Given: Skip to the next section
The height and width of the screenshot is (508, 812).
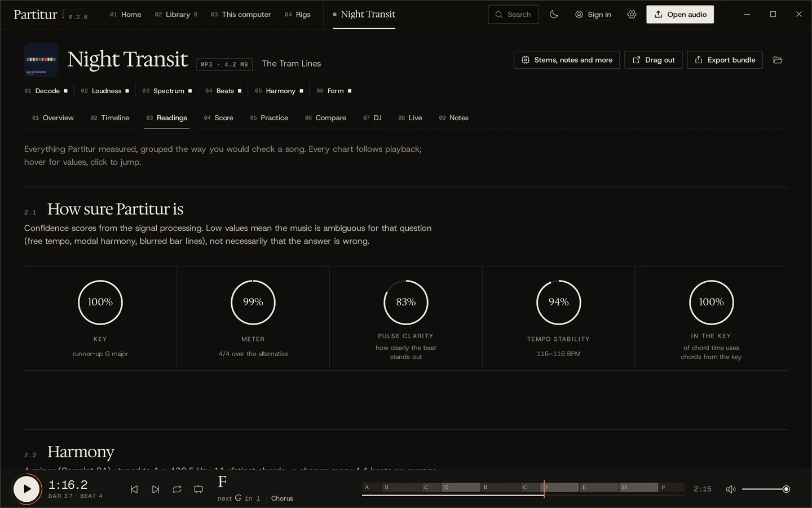Looking at the screenshot, I should coord(156,489).
